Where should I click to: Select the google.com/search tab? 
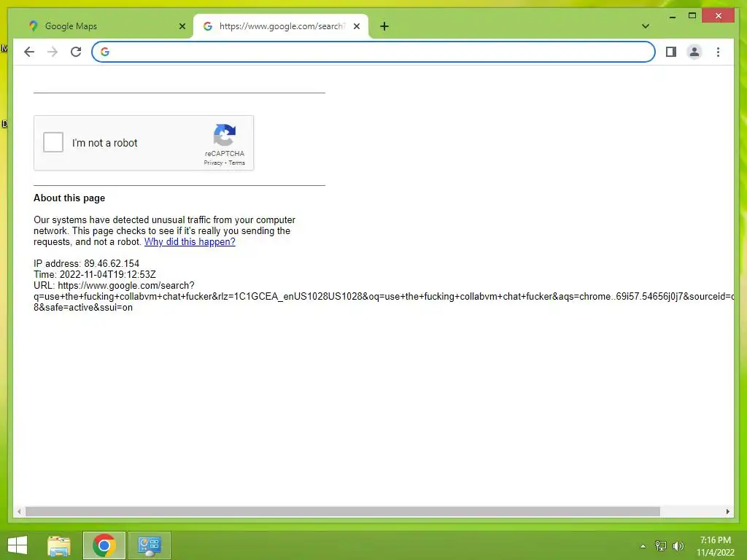(281, 26)
